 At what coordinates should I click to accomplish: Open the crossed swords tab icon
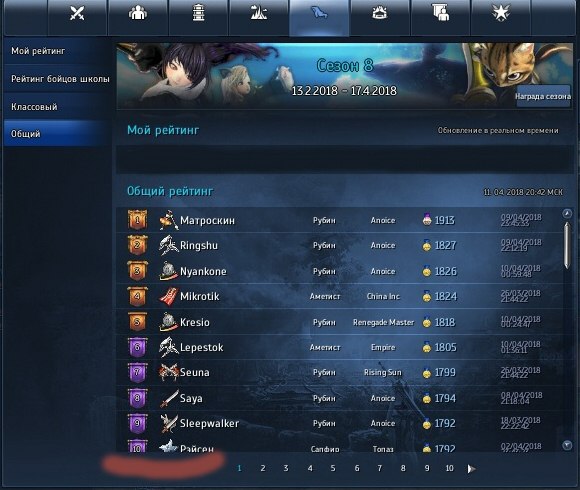coord(77,14)
